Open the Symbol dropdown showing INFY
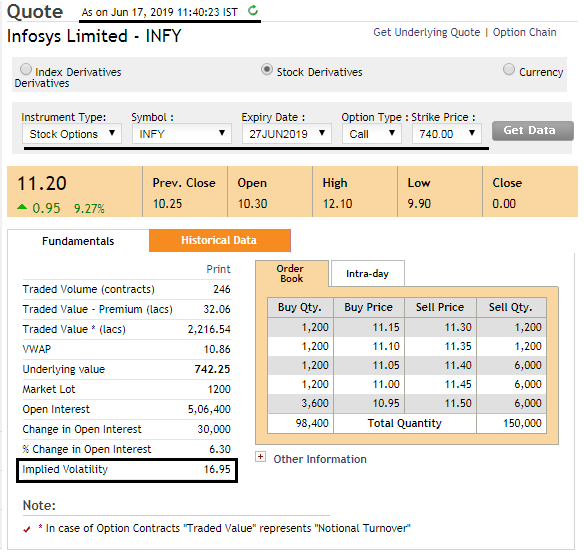 (x=182, y=134)
